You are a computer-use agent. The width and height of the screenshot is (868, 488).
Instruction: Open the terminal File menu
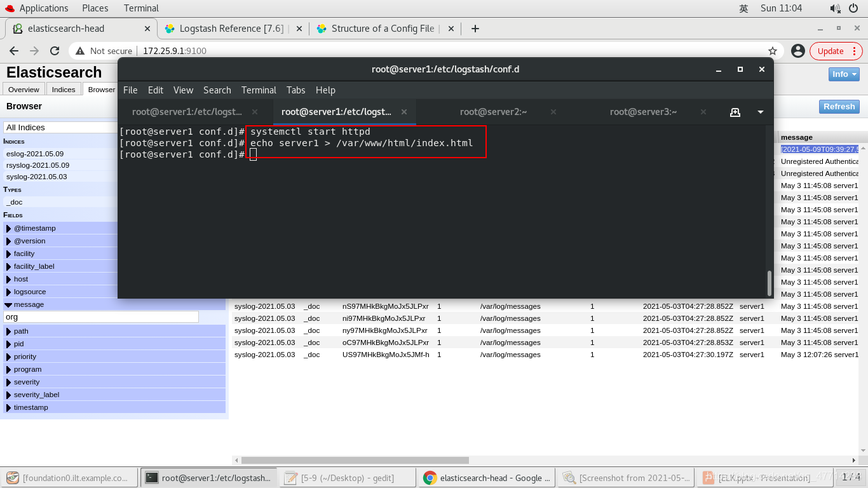tap(130, 90)
